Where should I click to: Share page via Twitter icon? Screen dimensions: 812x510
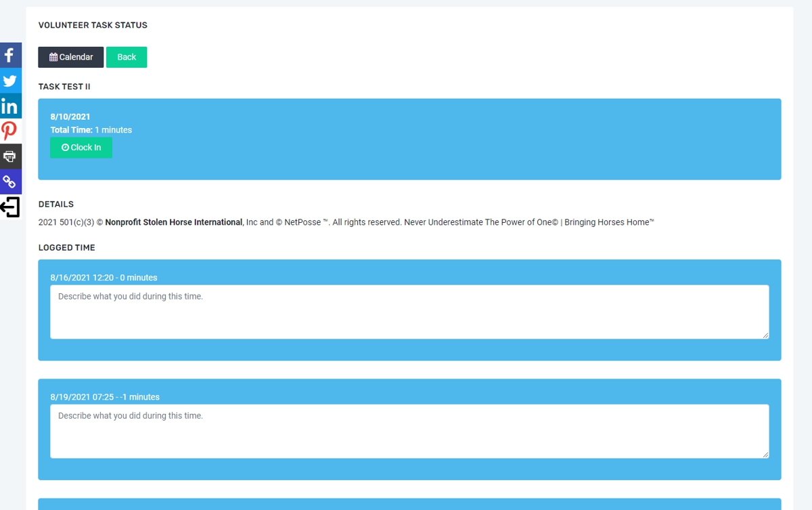coord(10,81)
